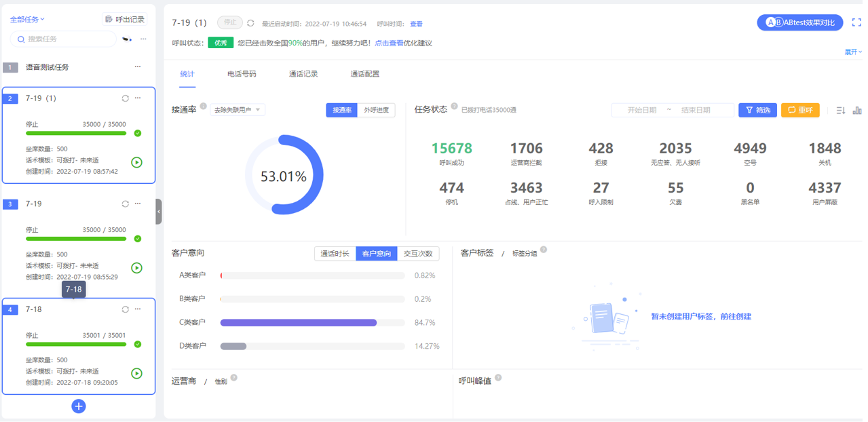Open the 通话配置 tab
Viewport: 868px width, 422px height.
point(364,74)
